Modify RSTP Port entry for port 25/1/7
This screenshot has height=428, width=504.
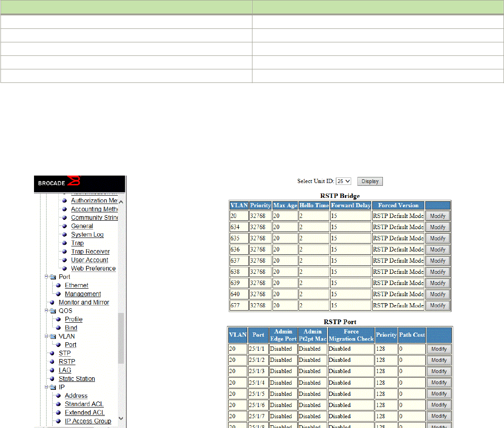point(439,416)
